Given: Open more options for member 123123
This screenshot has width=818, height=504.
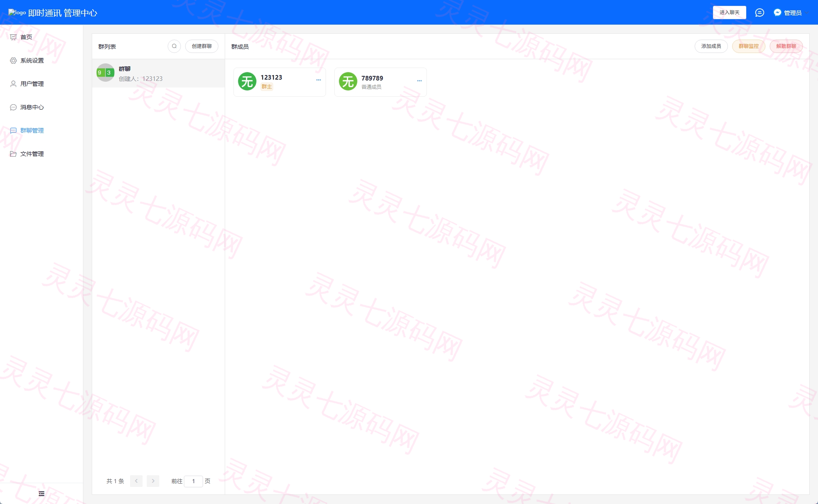Looking at the screenshot, I should pyautogui.click(x=319, y=80).
